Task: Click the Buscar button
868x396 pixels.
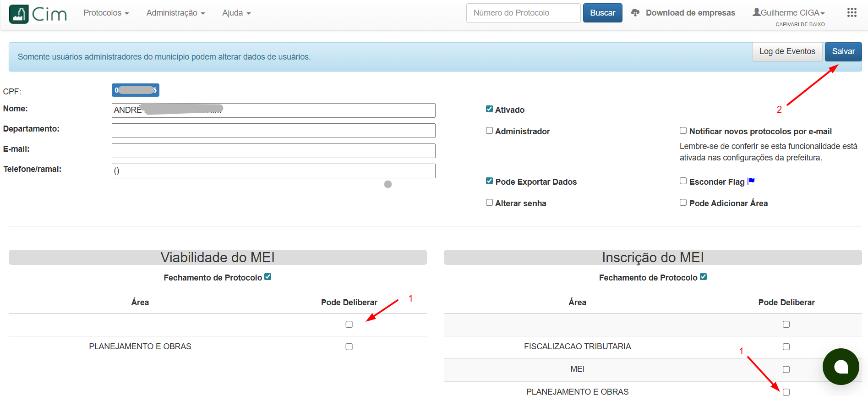Action: tap(602, 13)
